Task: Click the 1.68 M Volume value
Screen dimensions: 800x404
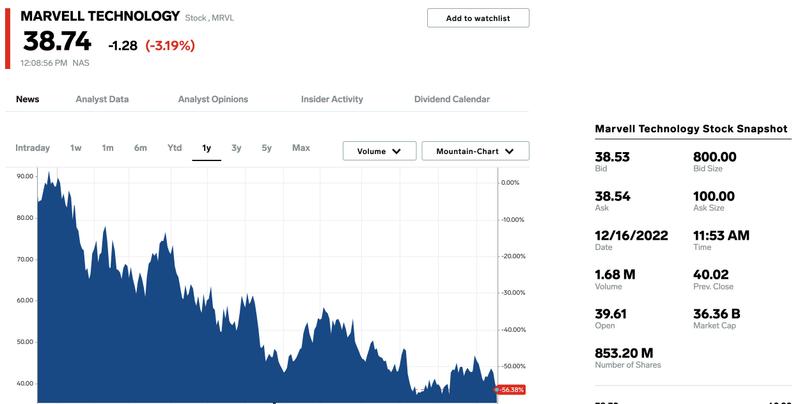Action: tap(615, 274)
